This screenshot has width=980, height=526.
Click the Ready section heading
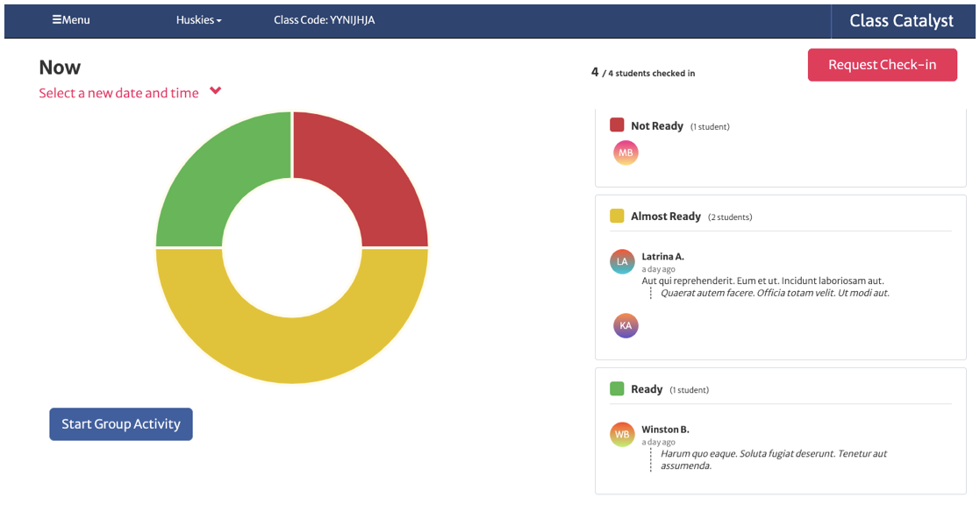coord(647,389)
